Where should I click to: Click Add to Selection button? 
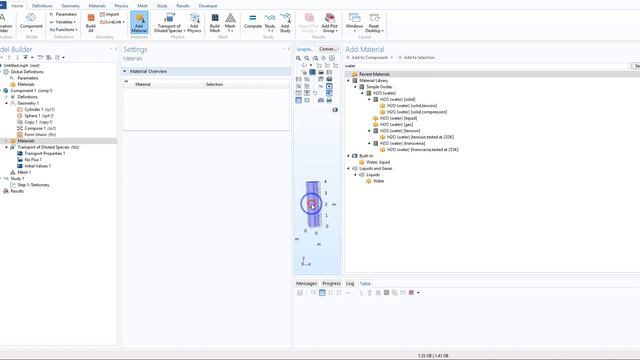pos(416,58)
